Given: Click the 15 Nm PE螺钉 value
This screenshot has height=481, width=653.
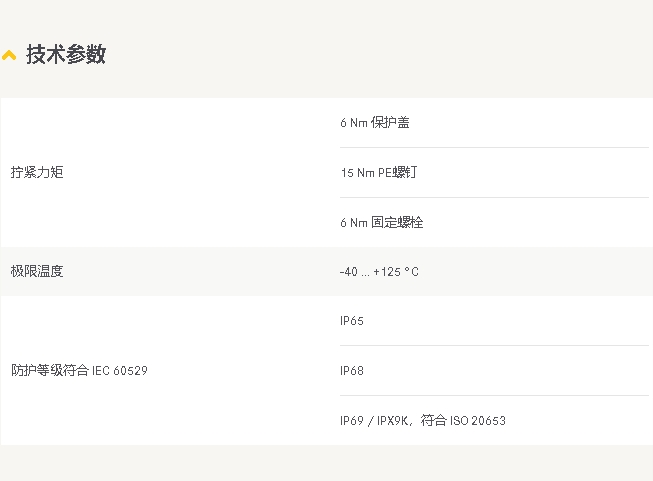Looking at the screenshot, I should click(x=378, y=173).
